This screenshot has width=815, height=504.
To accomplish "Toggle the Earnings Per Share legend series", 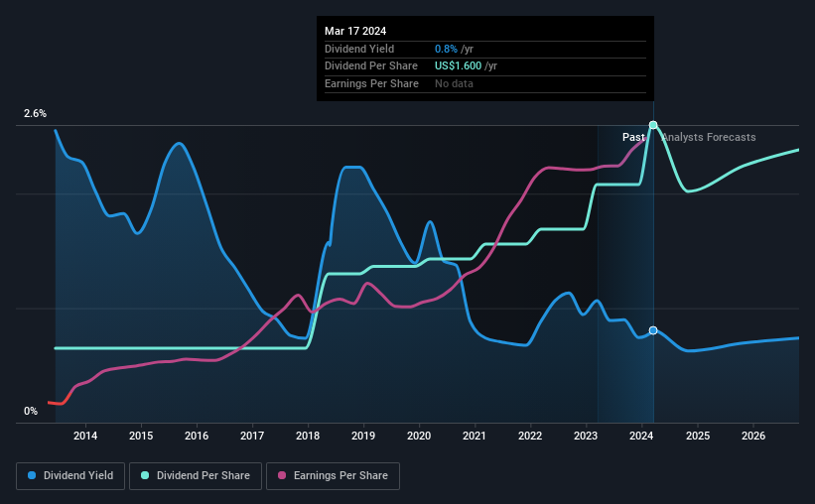I will click(x=333, y=476).
